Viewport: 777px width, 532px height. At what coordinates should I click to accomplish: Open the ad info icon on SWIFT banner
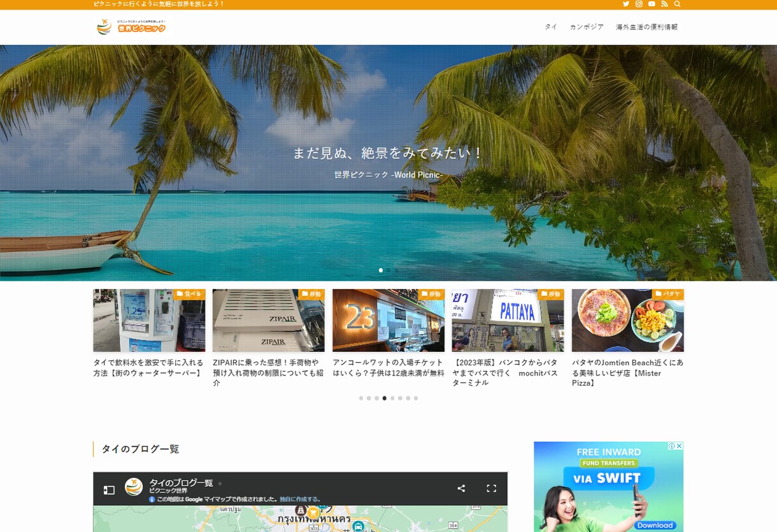tap(672, 446)
